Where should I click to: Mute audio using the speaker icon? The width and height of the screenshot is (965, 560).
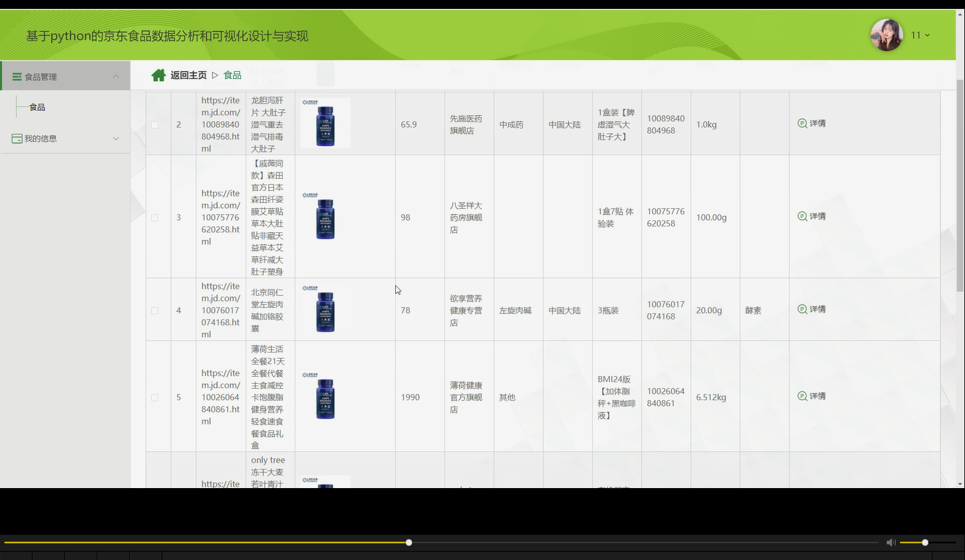(x=891, y=542)
